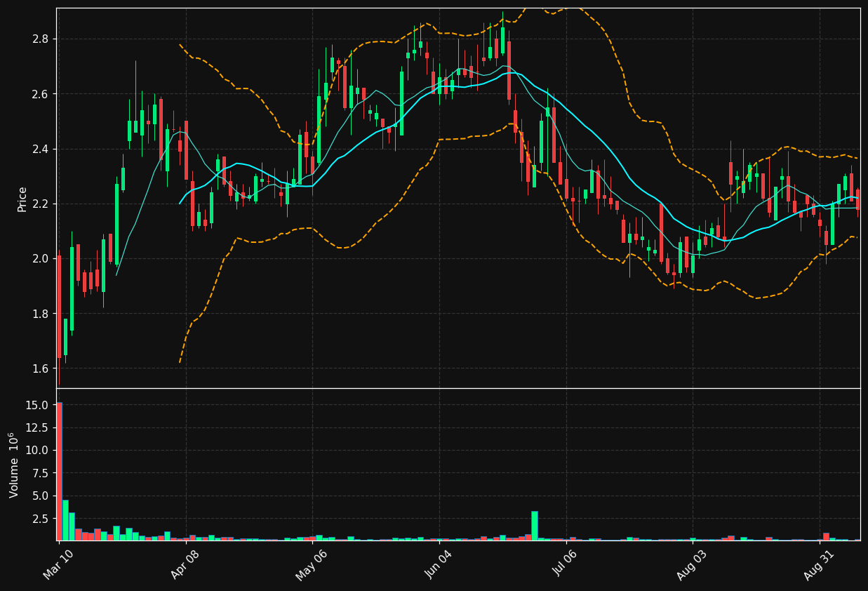Click the 2.8 price axis value
The height and width of the screenshot is (591, 868).
tap(39, 39)
